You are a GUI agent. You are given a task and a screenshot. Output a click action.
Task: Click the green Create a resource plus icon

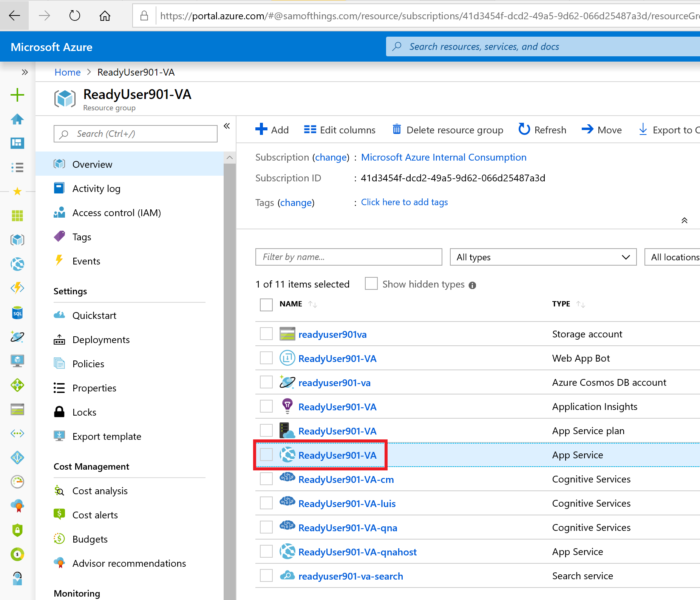(17, 95)
